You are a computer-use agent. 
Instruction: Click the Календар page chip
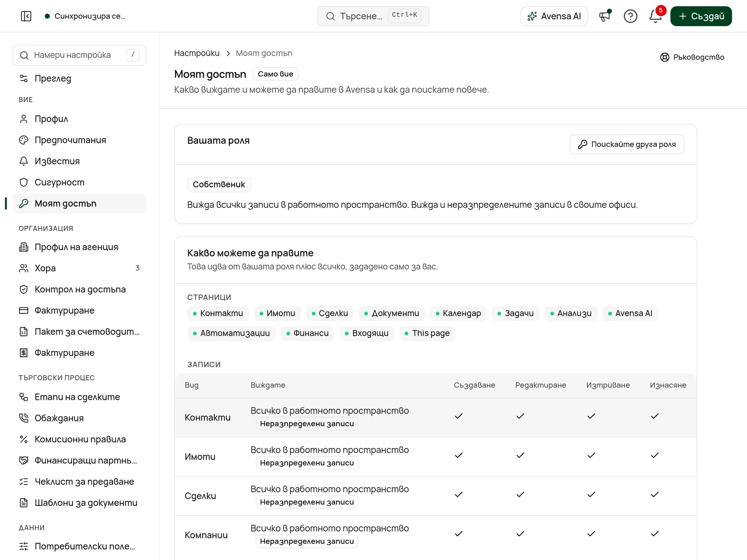[x=458, y=314]
